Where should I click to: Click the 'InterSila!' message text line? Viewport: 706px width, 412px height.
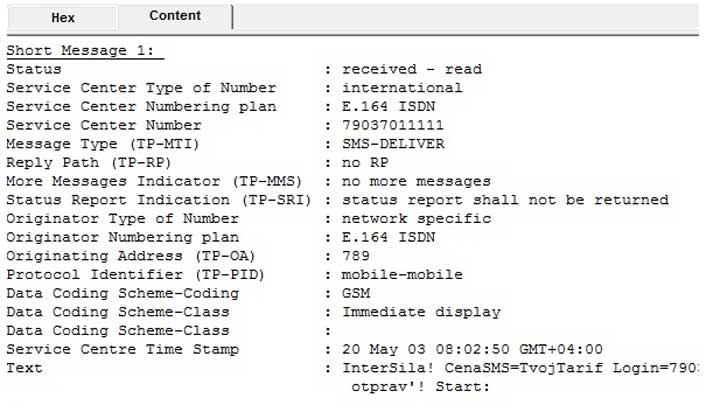point(520,368)
